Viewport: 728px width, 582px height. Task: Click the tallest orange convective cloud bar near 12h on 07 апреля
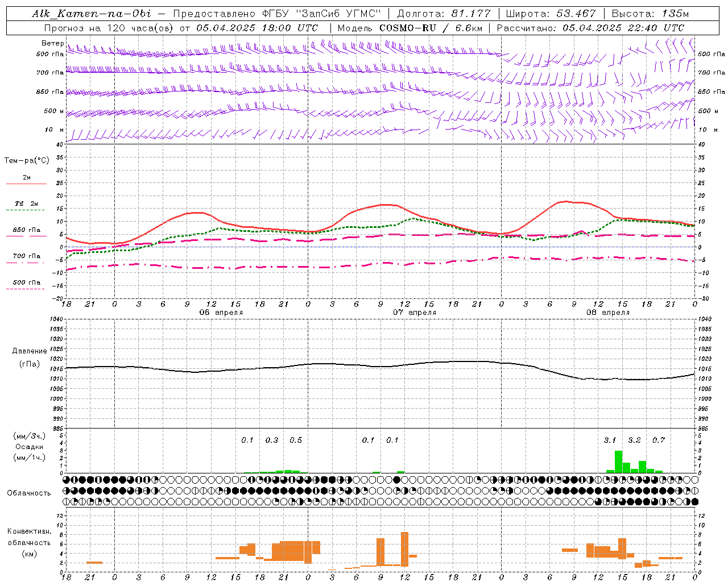pos(404,549)
